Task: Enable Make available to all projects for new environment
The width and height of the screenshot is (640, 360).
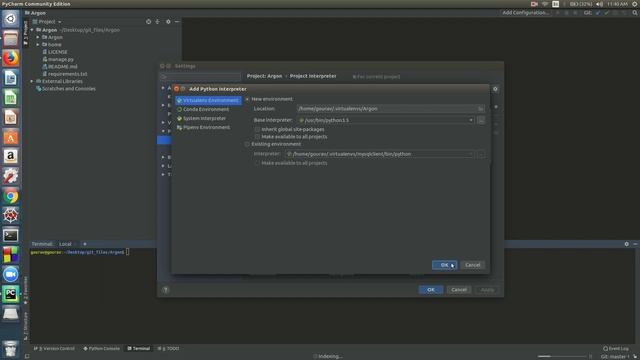Action: pyautogui.click(x=257, y=137)
